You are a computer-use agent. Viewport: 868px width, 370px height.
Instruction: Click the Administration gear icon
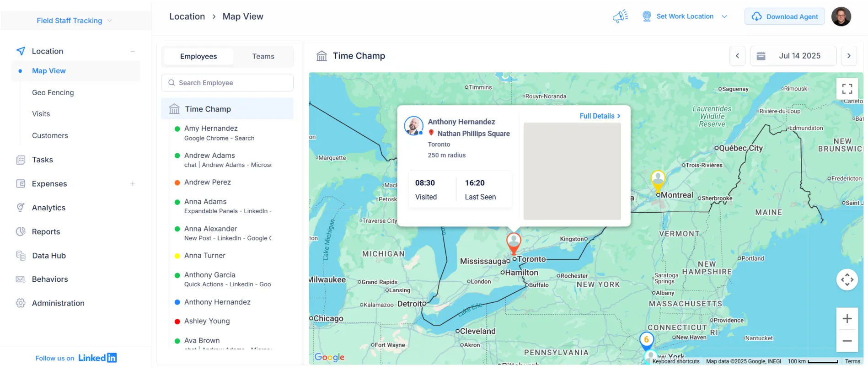coord(21,303)
